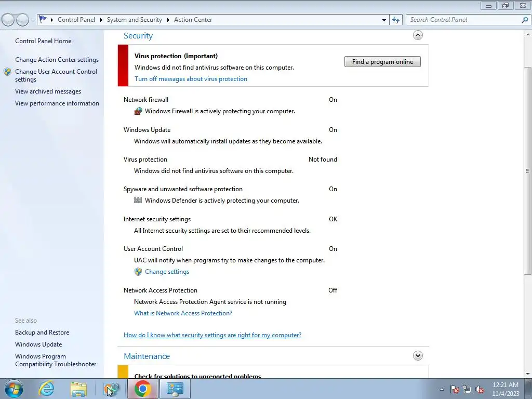The image size is (532, 399).
Task: Click Find a program online button
Action: click(382, 62)
